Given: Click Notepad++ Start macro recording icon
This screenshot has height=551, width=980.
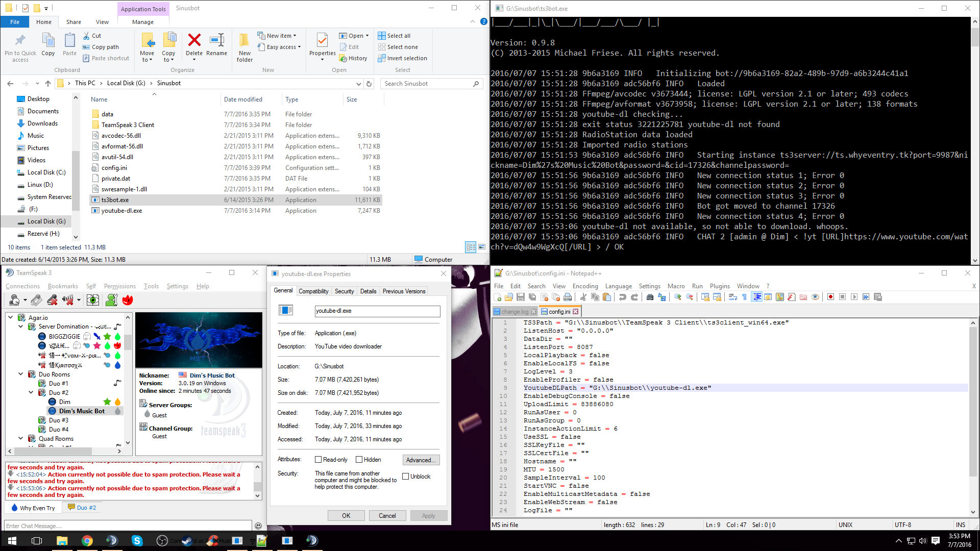Looking at the screenshot, I should [x=830, y=297].
